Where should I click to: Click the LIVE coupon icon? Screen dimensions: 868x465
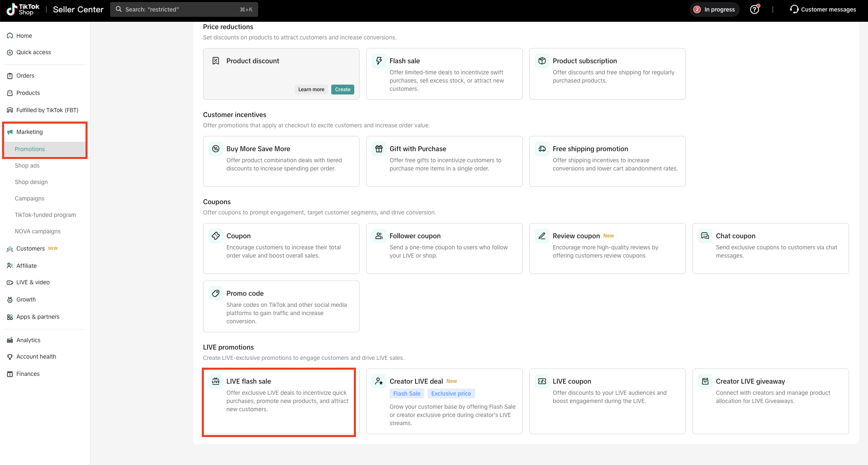click(x=542, y=381)
